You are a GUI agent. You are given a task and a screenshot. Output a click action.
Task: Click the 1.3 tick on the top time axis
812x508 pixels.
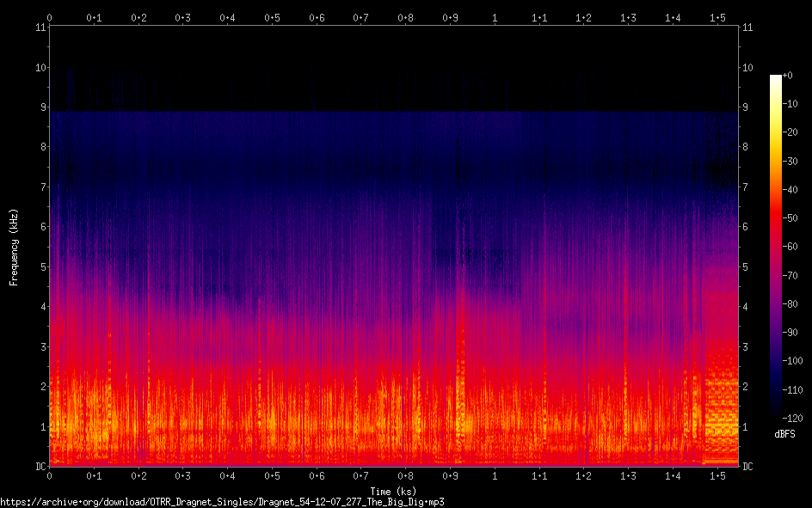click(628, 17)
